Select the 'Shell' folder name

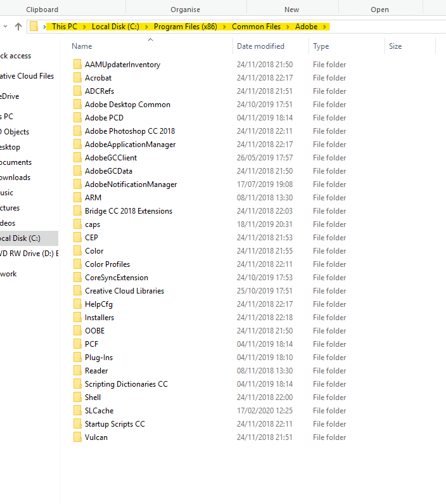click(x=92, y=397)
